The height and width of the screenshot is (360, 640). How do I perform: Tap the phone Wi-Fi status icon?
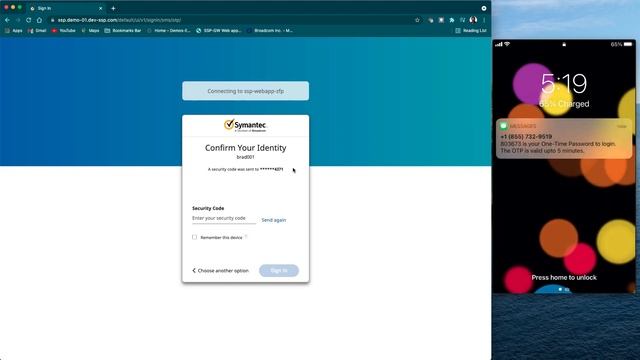click(x=507, y=44)
